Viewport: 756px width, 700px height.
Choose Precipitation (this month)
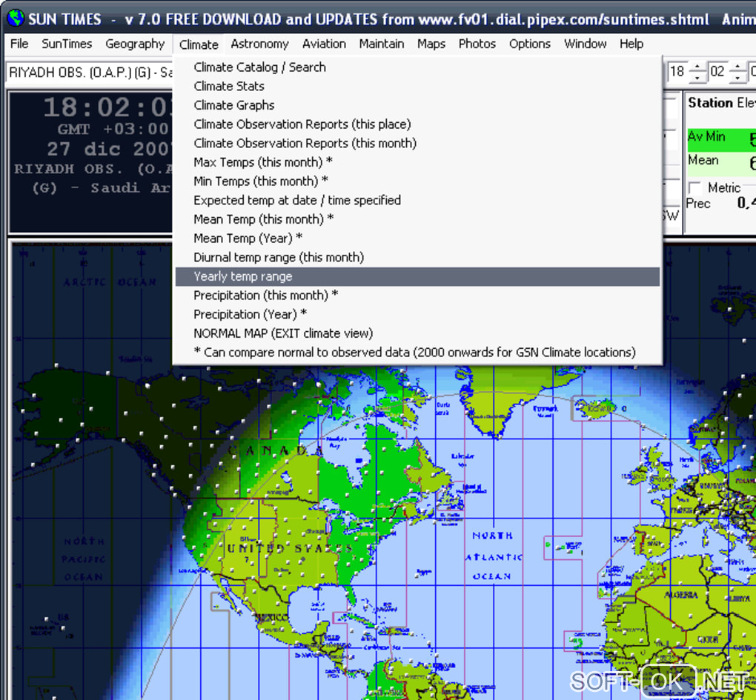(x=417, y=296)
